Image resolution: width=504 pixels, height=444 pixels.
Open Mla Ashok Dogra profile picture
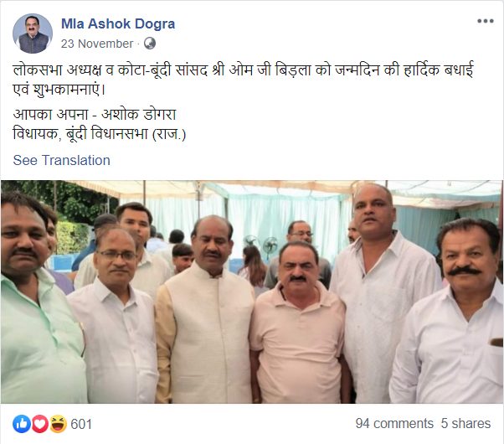33,34
